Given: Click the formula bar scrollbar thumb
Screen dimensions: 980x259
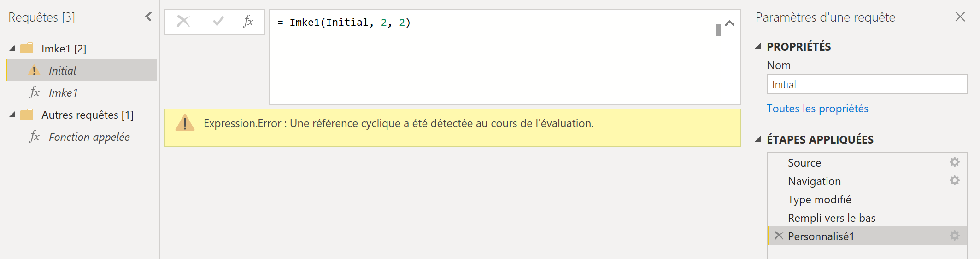Looking at the screenshot, I should click(718, 30).
